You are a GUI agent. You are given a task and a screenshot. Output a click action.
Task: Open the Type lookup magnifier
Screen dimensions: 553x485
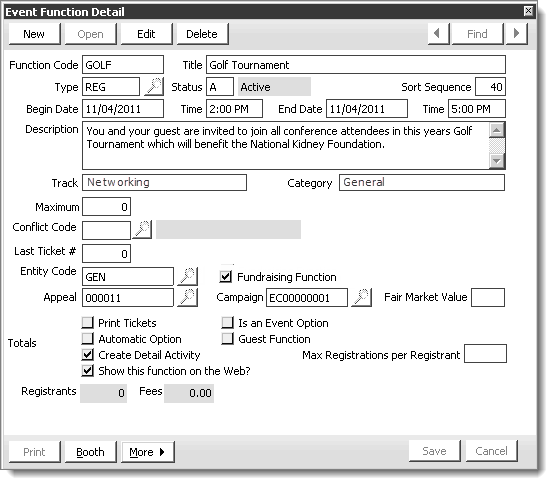coord(154,86)
